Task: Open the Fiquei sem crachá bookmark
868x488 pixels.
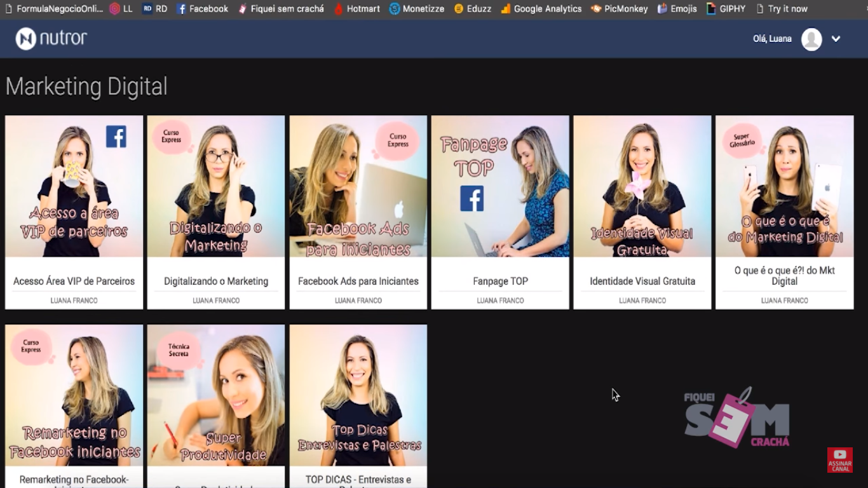Action: (281, 9)
